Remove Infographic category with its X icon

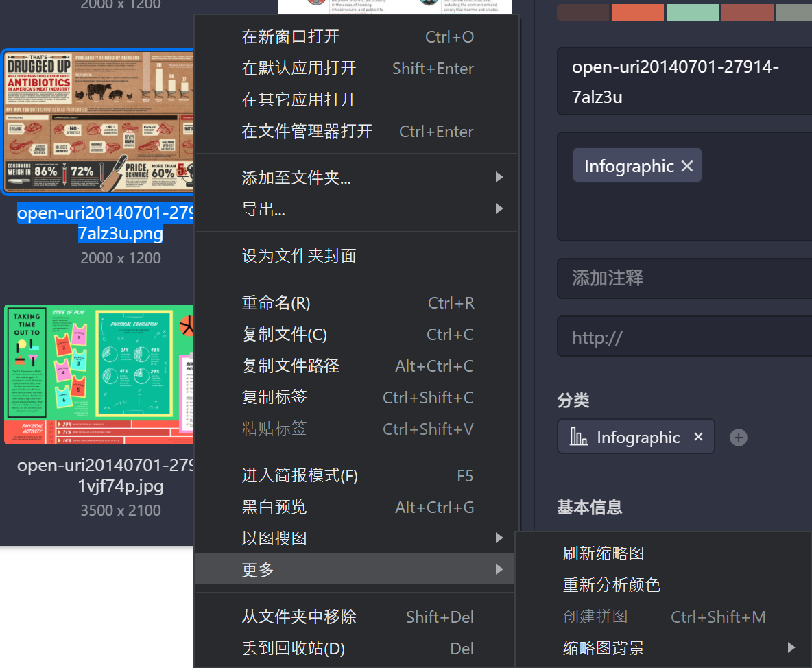[698, 436]
